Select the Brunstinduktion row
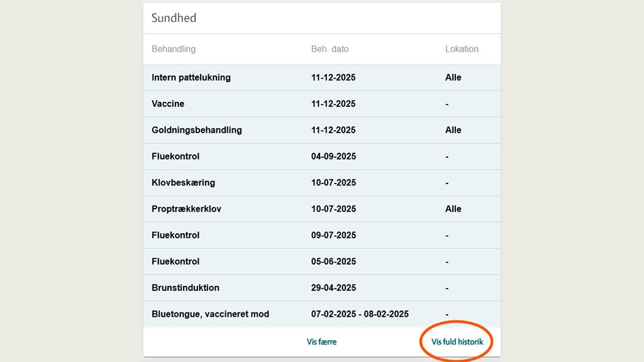Viewport: 644px width, 362px height. [x=186, y=287]
